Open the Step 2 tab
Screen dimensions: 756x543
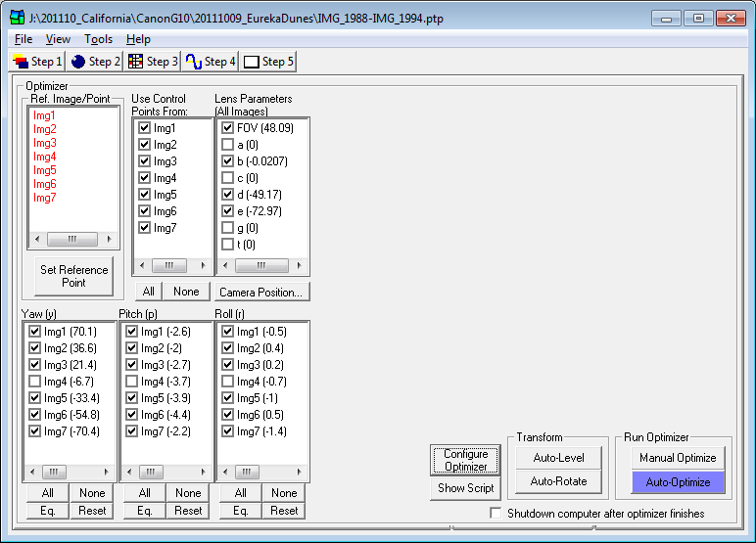95,62
